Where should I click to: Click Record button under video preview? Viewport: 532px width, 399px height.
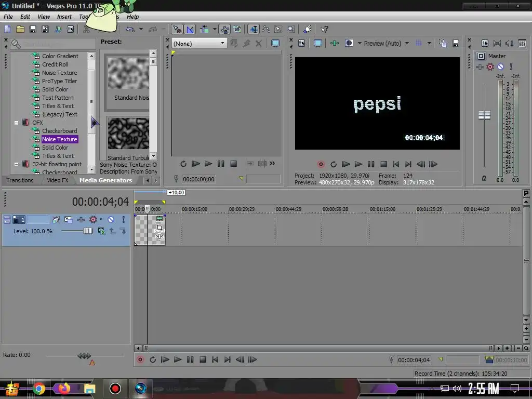(x=321, y=164)
